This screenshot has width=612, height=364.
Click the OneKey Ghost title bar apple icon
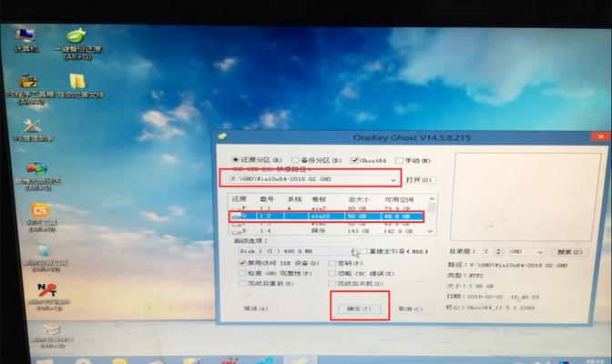pos(222,136)
